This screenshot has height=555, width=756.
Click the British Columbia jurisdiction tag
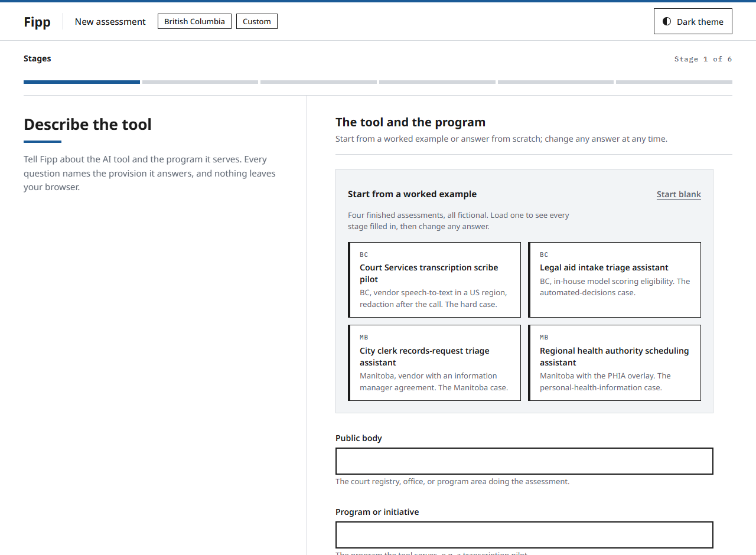coord(194,21)
